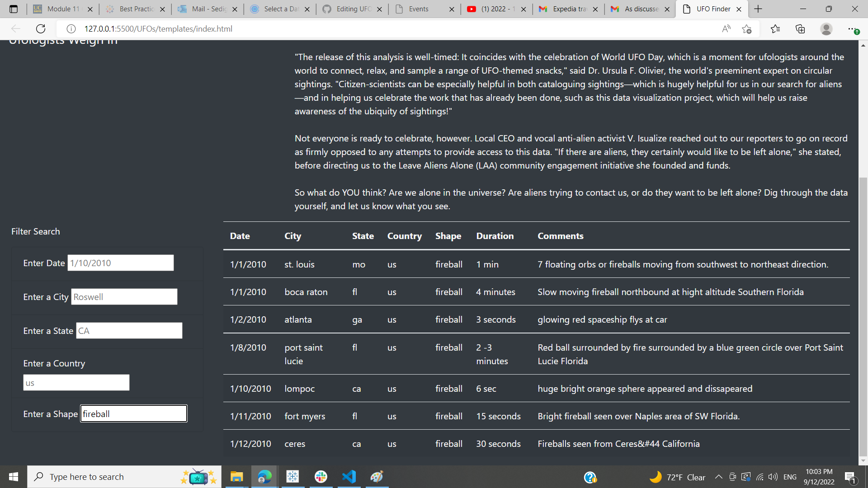This screenshot has height=488, width=868.
Task: Click the Enter Date input field
Action: [120, 263]
